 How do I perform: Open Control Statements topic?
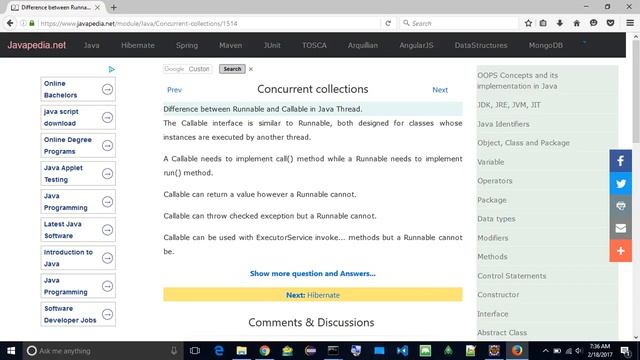pyautogui.click(x=511, y=276)
